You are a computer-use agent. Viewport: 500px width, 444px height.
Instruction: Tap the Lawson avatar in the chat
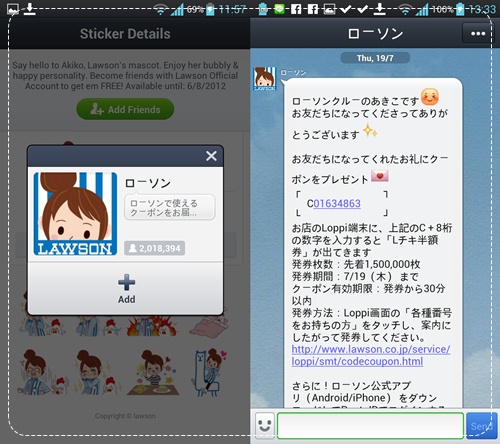tap(264, 79)
